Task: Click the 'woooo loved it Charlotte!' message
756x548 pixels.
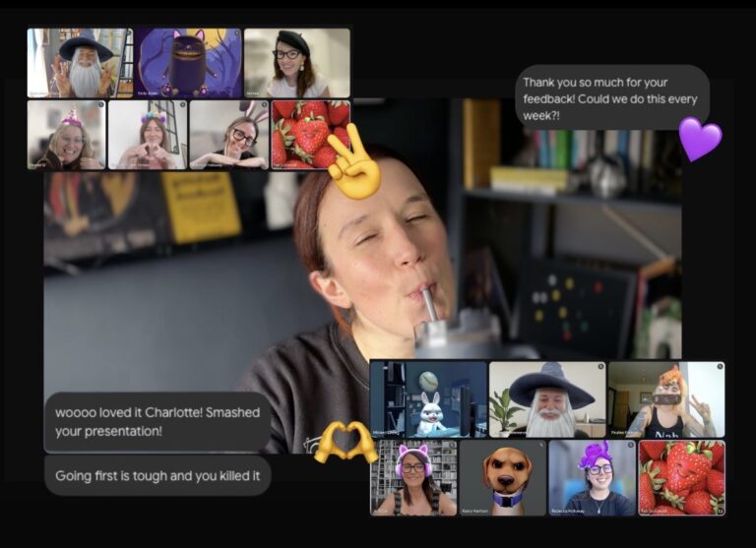Action: (157, 422)
